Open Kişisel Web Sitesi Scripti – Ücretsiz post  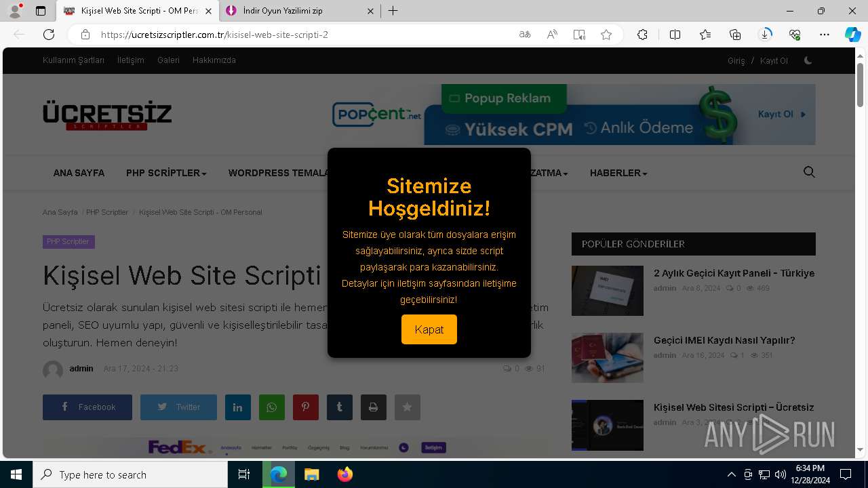click(x=734, y=407)
